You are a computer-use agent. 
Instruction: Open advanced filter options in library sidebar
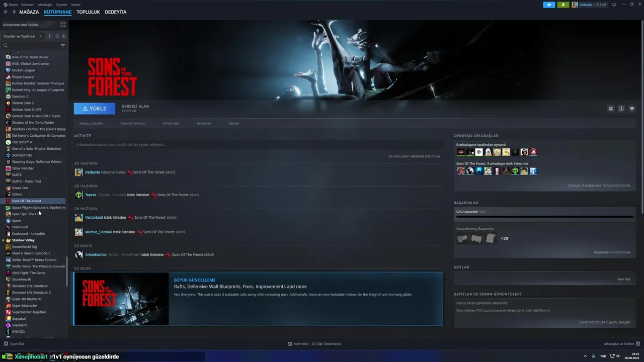coord(63,46)
